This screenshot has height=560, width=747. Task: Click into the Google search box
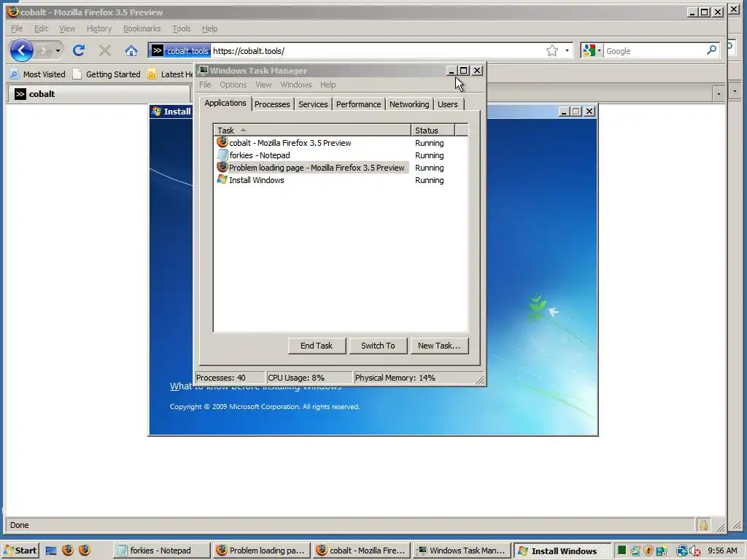(654, 50)
